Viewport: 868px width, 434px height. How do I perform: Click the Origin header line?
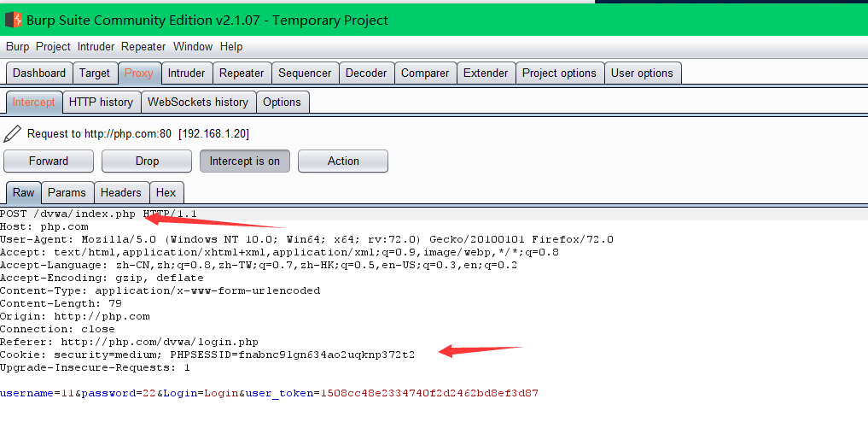point(75,316)
